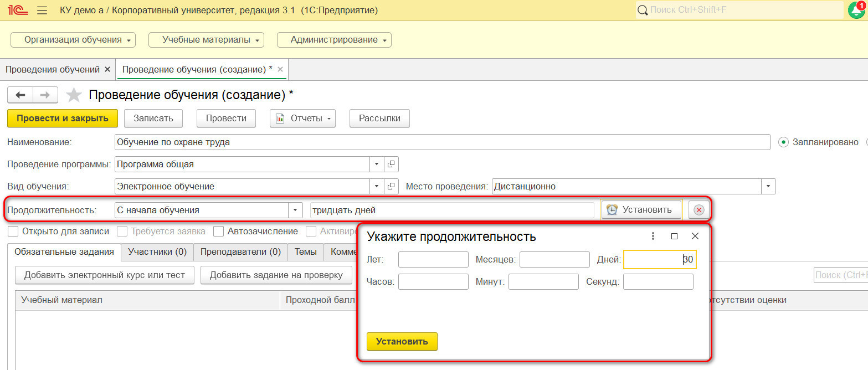The width and height of the screenshot is (868, 370).
Task: Close Проведение обучения (создание) tab
Action: coord(280,69)
